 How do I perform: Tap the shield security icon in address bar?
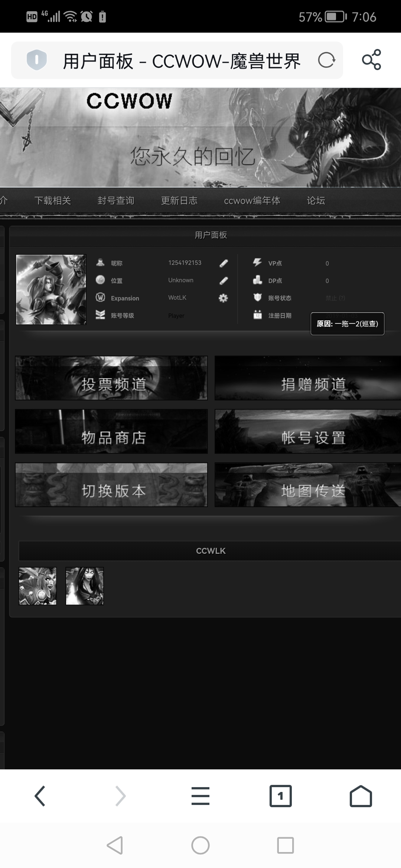(x=36, y=60)
